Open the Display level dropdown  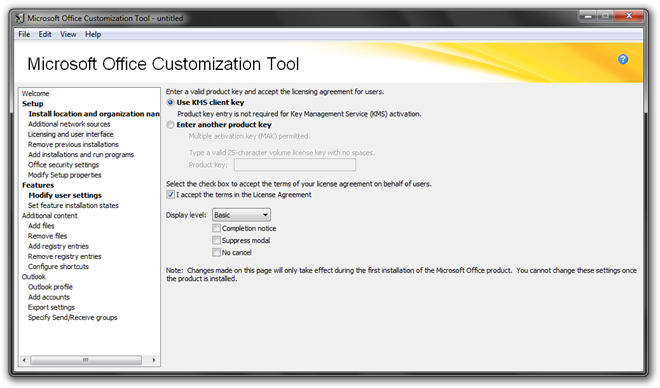pos(241,215)
